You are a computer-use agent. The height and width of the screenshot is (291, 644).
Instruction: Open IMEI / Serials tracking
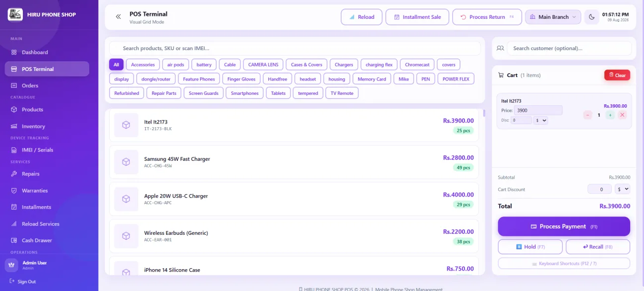coord(47,150)
